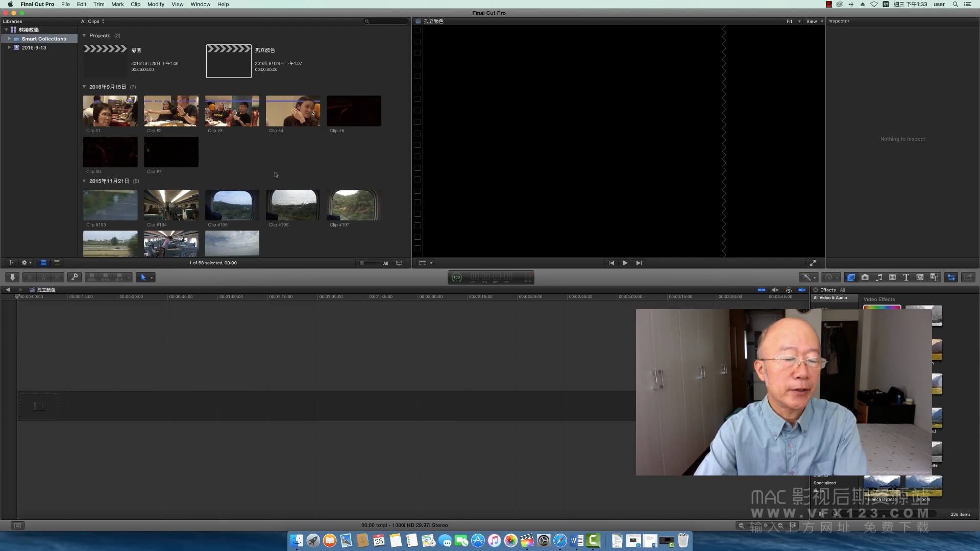Viewport: 980px width, 551px height.
Task: Mark selection as Favorite with green star
Action: click(30, 277)
